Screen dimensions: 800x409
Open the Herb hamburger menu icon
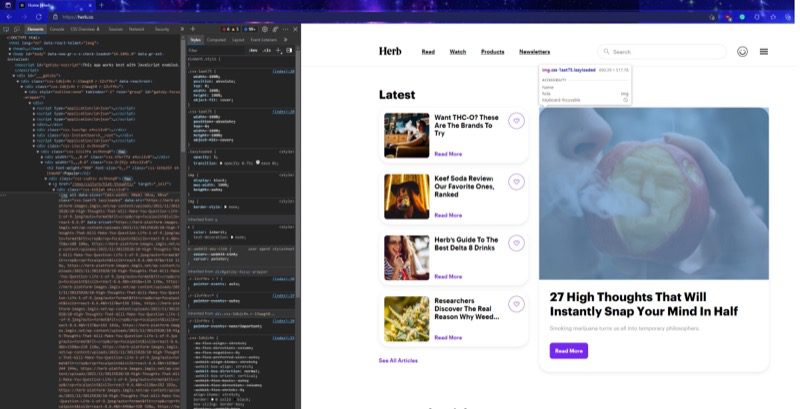point(764,52)
